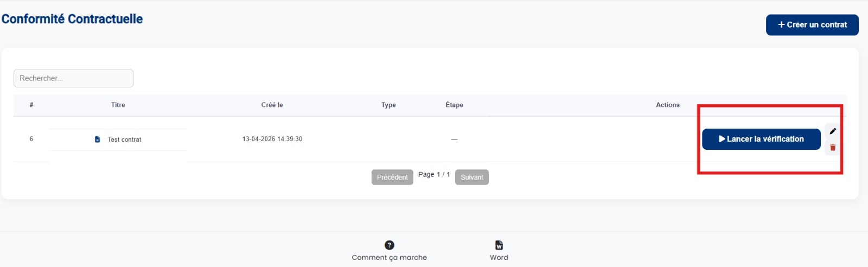The height and width of the screenshot is (267, 868).
Task: Click the Suivant pagination button
Action: (x=472, y=177)
